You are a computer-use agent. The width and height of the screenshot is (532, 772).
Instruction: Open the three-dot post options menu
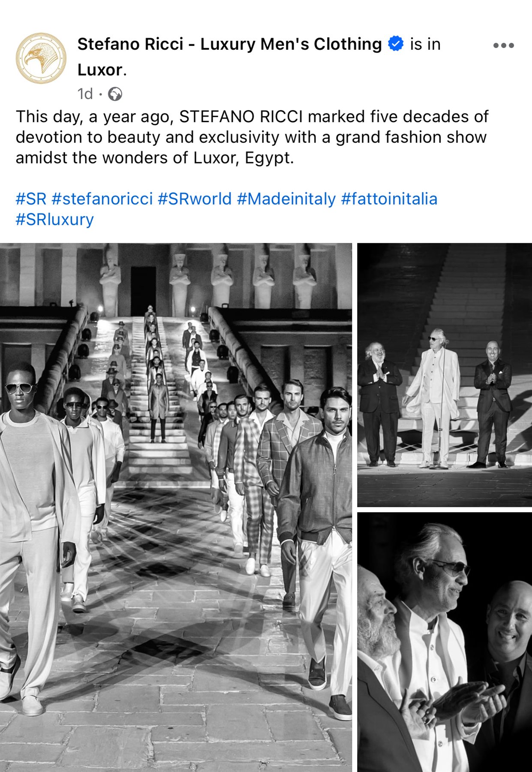tap(503, 45)
